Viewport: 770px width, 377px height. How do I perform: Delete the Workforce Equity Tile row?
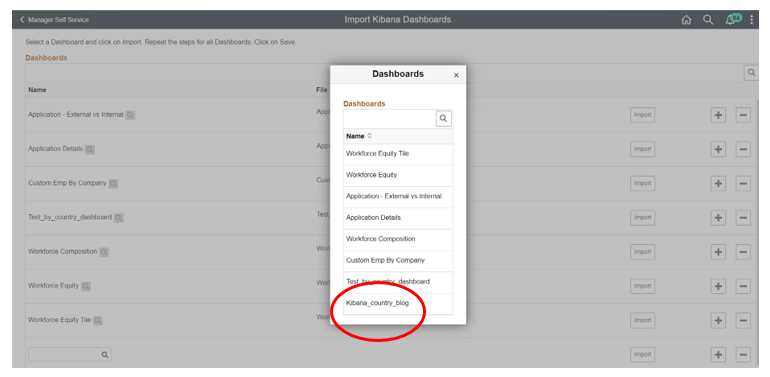point(743,320)
